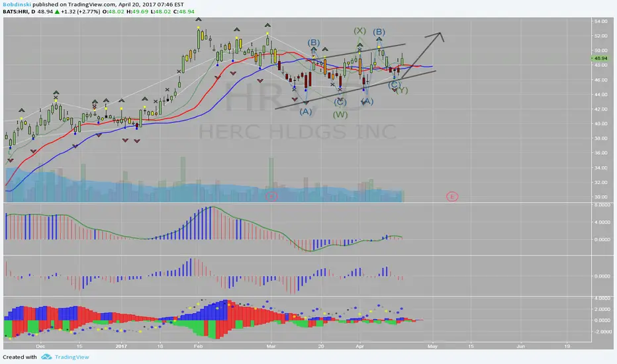This screenshot has width=617, height=364.
Task: Click the Apr date on time axis
Action: tap(359, 346)
